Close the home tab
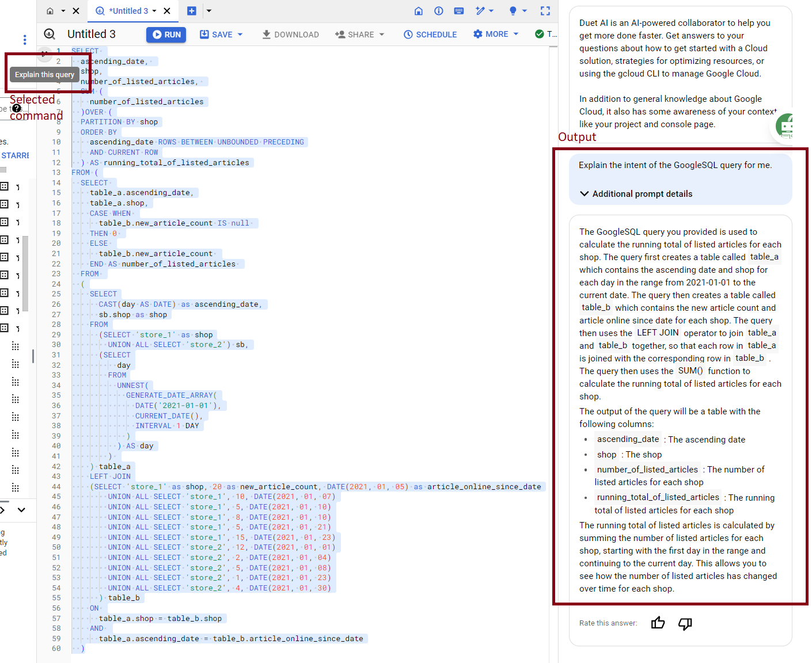 coord(76,11)
